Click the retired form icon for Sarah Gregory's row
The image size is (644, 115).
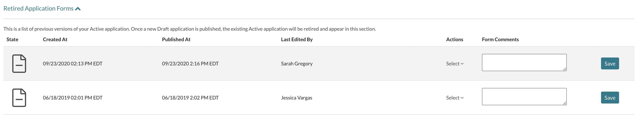point(19,63)
